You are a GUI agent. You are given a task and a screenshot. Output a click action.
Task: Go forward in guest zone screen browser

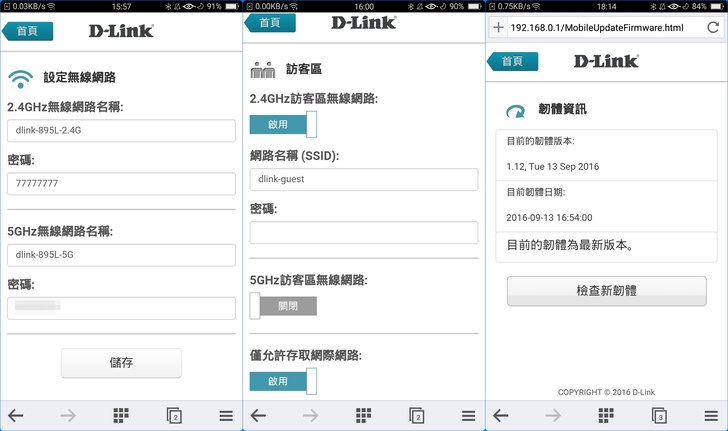click(x=311, y=415)
